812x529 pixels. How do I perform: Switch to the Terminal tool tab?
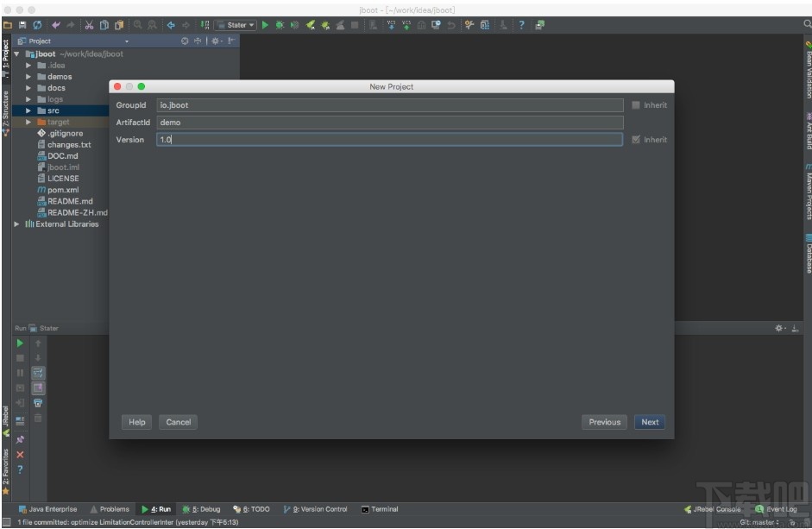click(380, 509)
